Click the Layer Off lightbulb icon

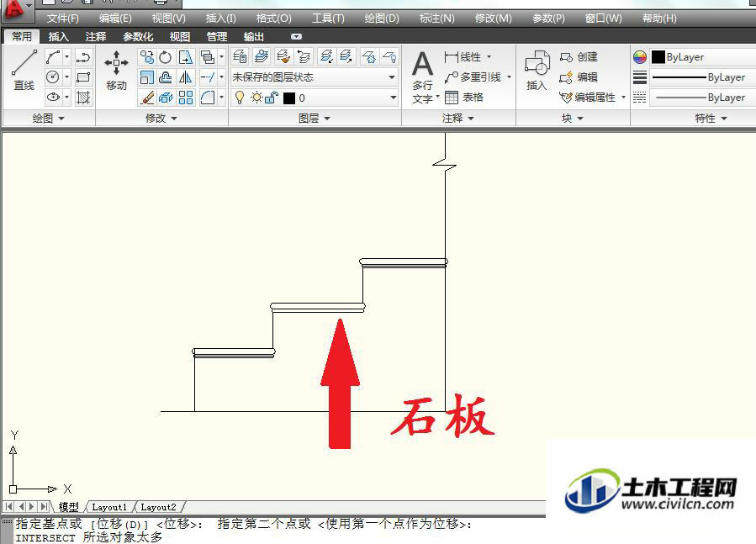coord(389,56)
